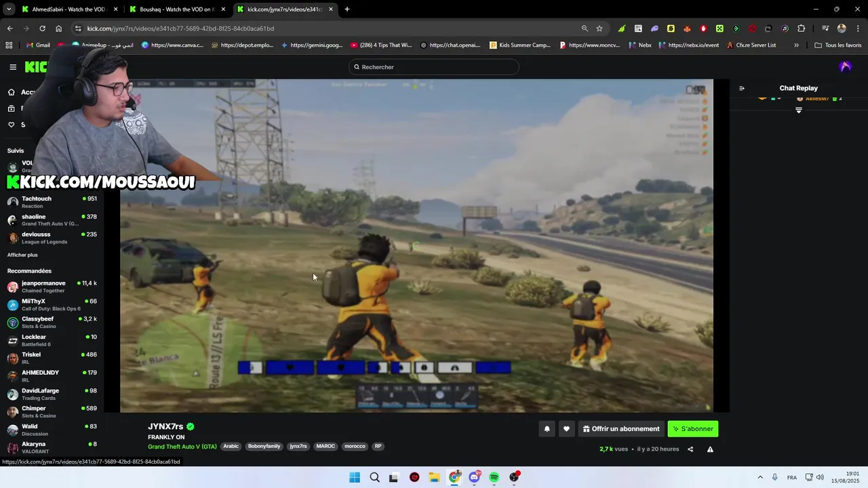Collapse the Chat Replay panel icon
Screen dimensions: 868x488
tap(742, 88)
